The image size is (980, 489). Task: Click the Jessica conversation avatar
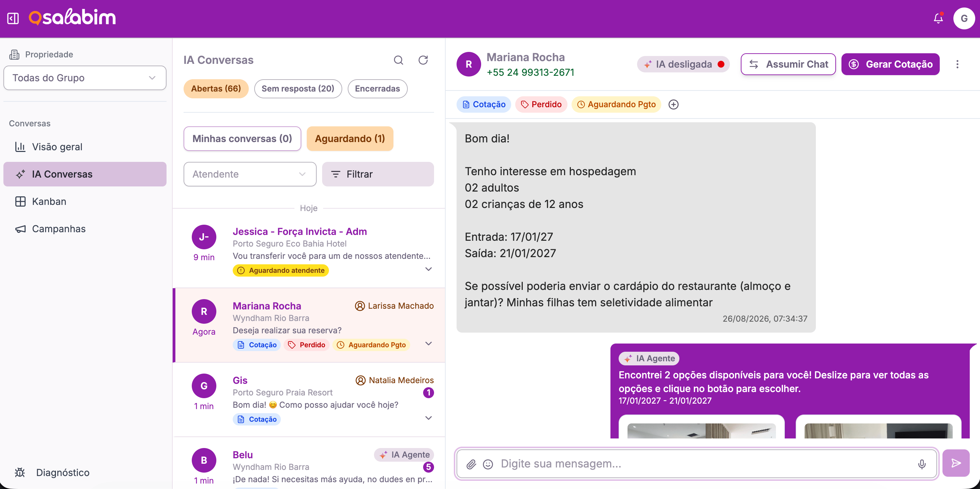pyautogui.click(x=204, y=237)
